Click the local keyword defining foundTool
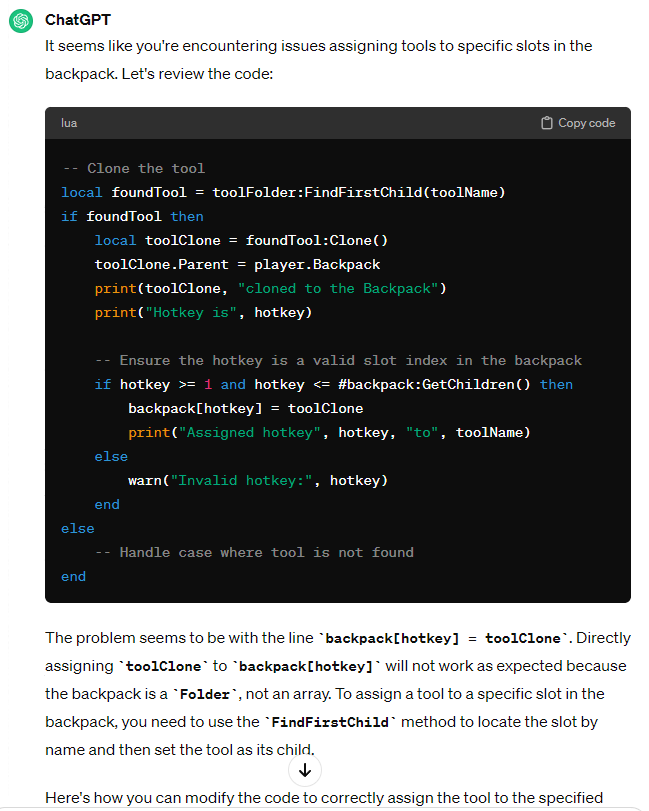This screenshot has height=811, width=649. pyautogui.click(x=81, y=192)
